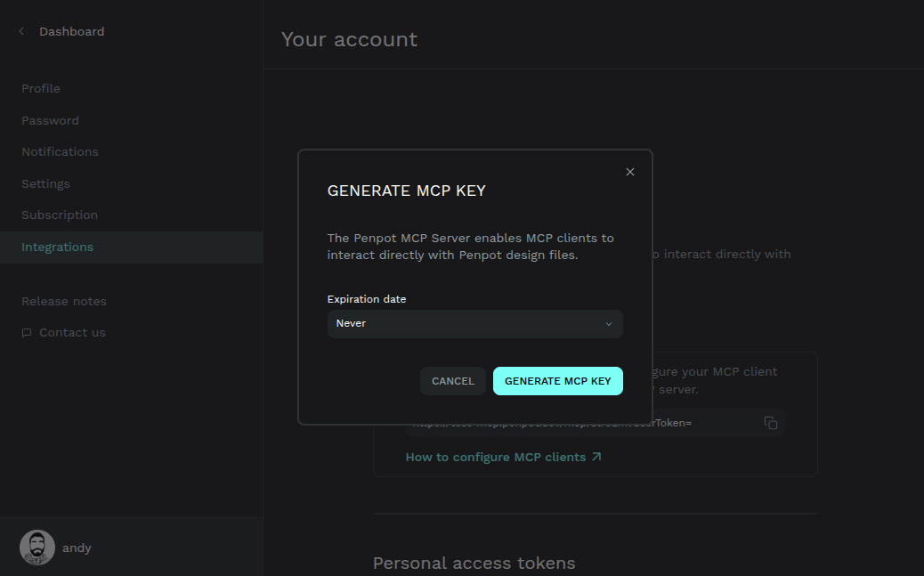This screenshot has width=924, height=576.
Task: Open How to configure MCP clients
Action: click(495, 456)
